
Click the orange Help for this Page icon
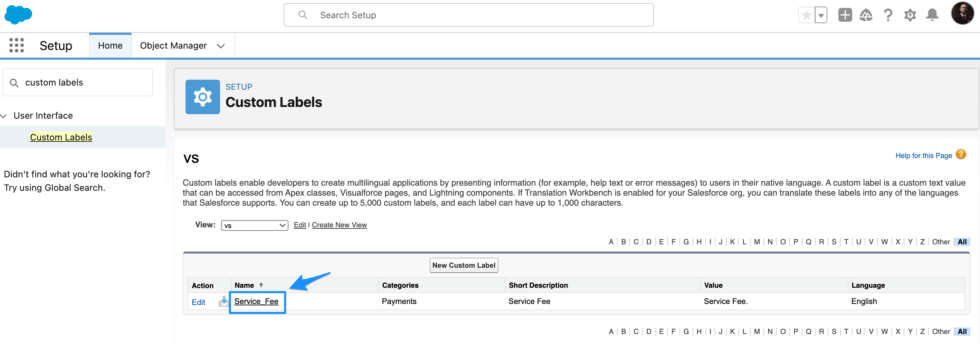tap(961, 154)
